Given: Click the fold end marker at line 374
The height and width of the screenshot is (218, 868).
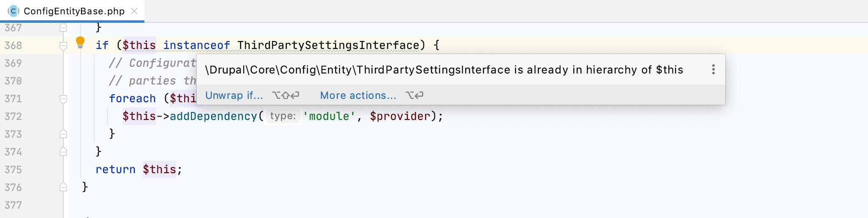Looking at the screenshot, I should tap(63, 152).
